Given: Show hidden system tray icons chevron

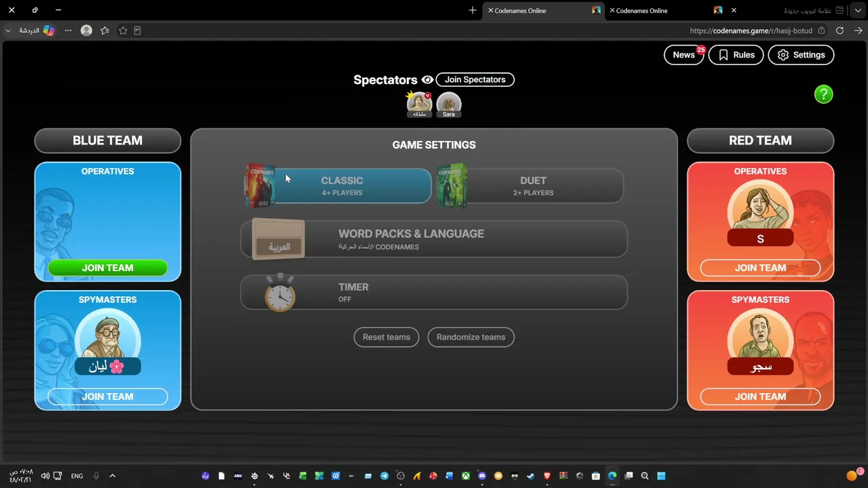Looking at the screenshot, I should click(113, 476).
